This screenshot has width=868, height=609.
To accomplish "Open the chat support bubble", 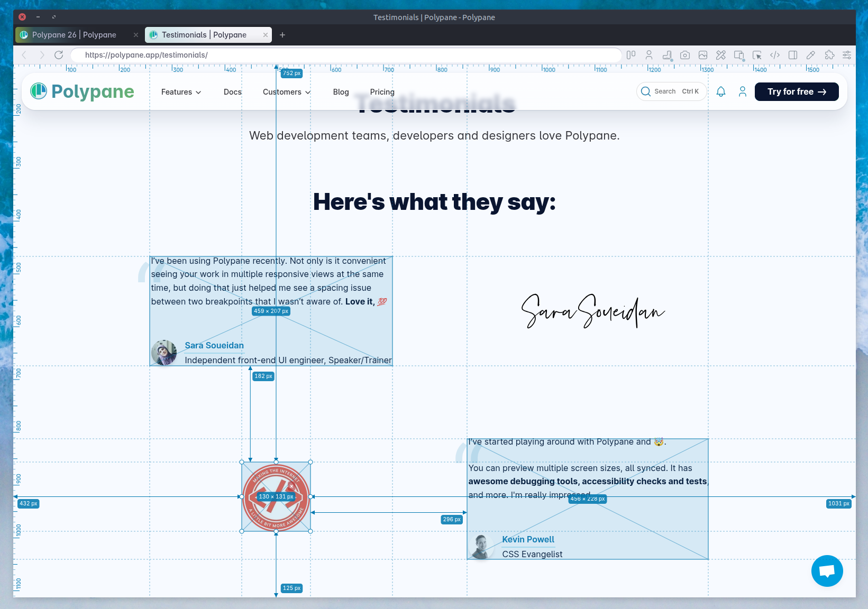I will pos(827,571).
